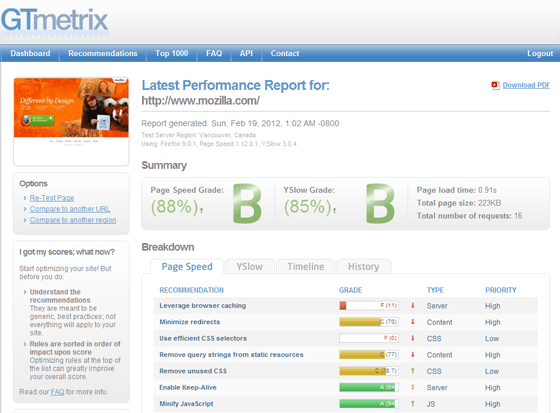560x413 pixels.
Task: Click the green A grade bar for Minify JavaScript
Action: (x=369, y=403)
